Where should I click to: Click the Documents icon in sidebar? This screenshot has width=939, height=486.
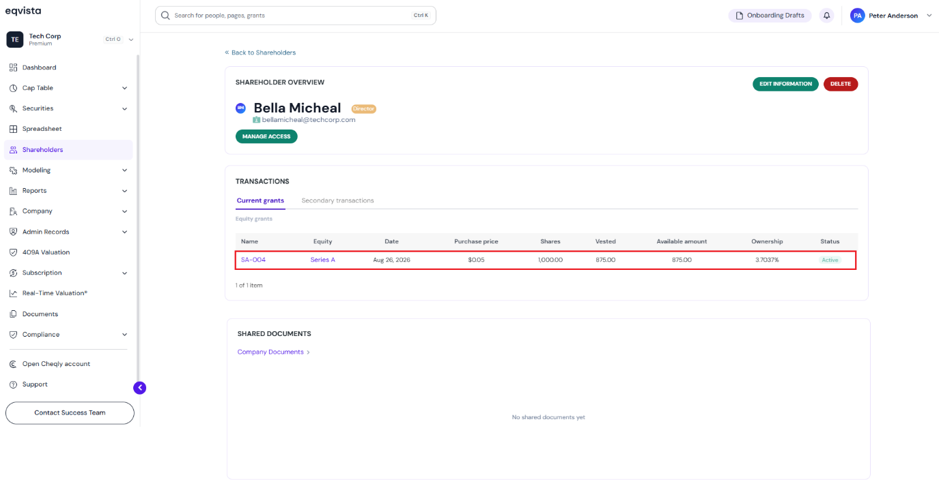coord(13,314)
